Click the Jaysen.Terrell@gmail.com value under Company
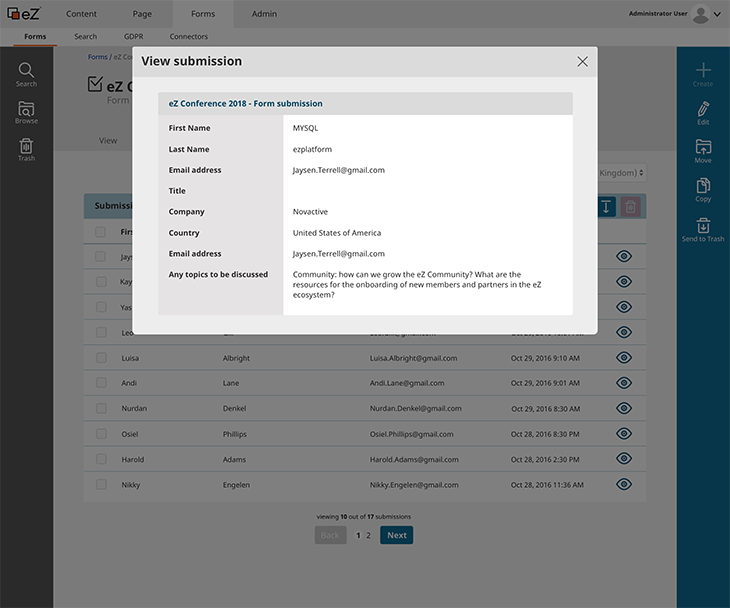 point(338,254)
